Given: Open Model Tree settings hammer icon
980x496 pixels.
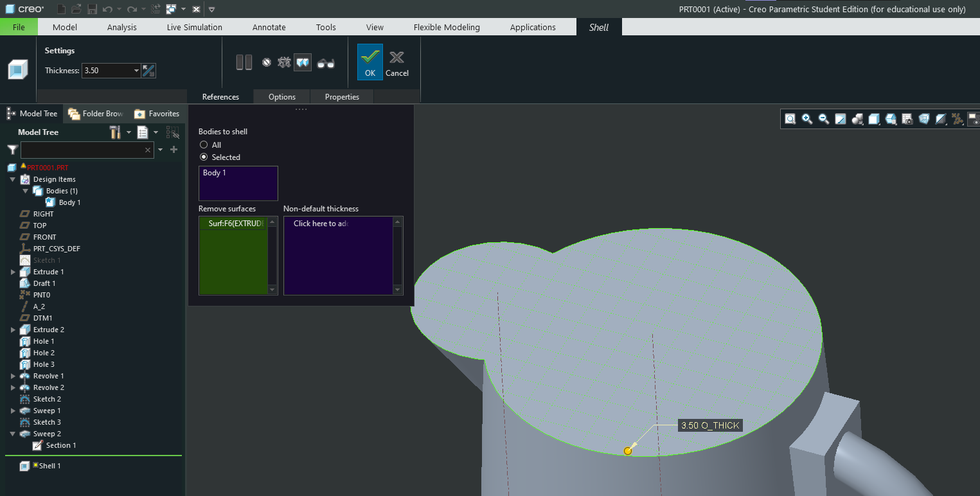Looking at the screenshot, I should click(x=116, y=132).
